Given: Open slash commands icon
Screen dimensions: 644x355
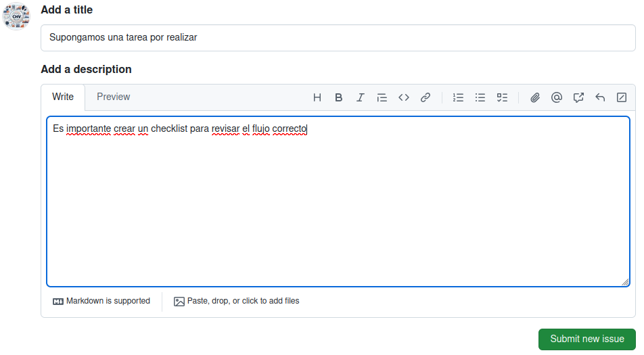Looking at the screenshot, I should [x=622, y=97].
